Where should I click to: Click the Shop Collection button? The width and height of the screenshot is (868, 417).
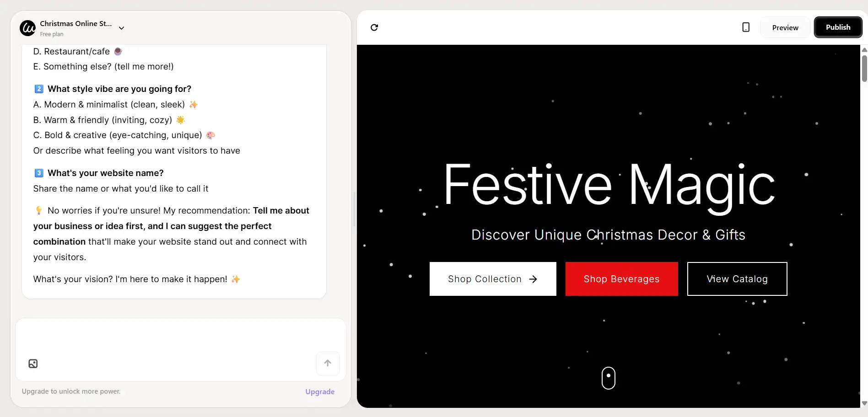(492, 279)
